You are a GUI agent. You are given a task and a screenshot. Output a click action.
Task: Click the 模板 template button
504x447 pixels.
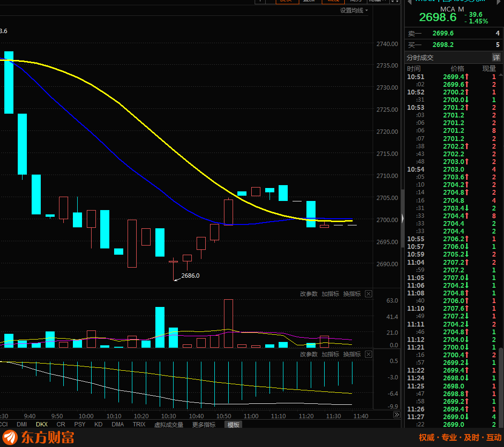(x=234, y=425)
